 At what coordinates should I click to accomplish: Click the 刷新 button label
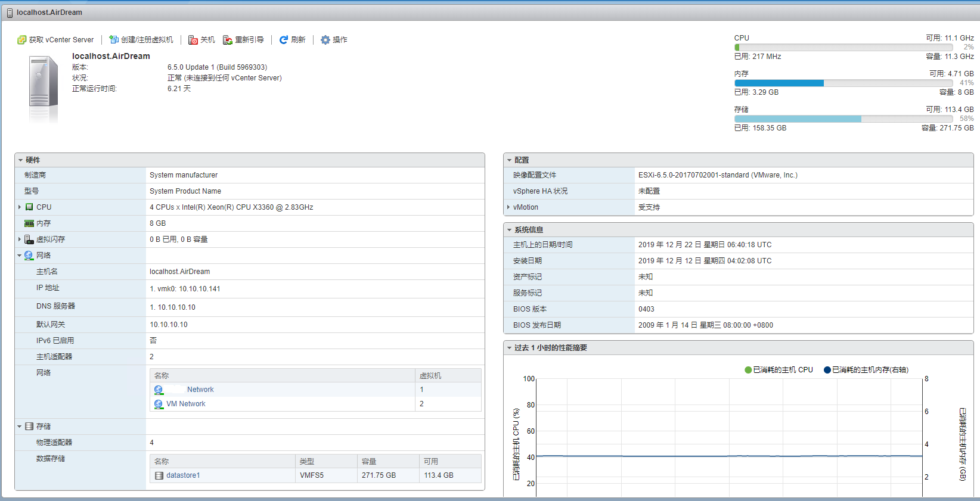(299, 40)
